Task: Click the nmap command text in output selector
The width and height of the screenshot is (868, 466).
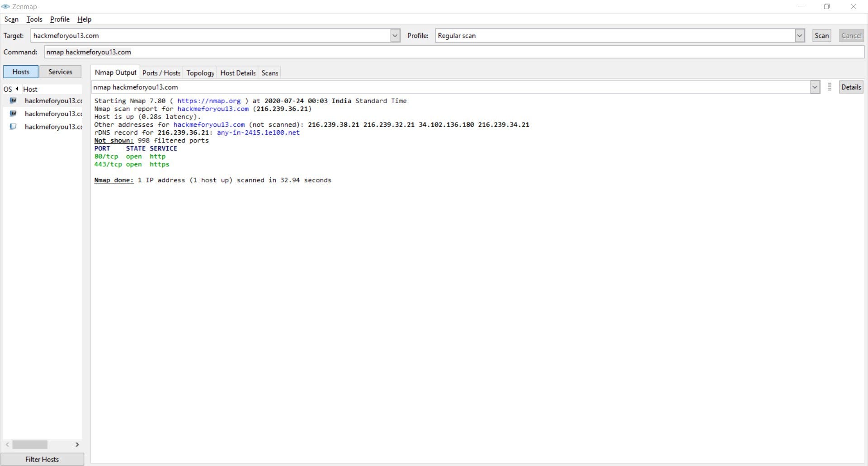Action: (x=136, y=87)
